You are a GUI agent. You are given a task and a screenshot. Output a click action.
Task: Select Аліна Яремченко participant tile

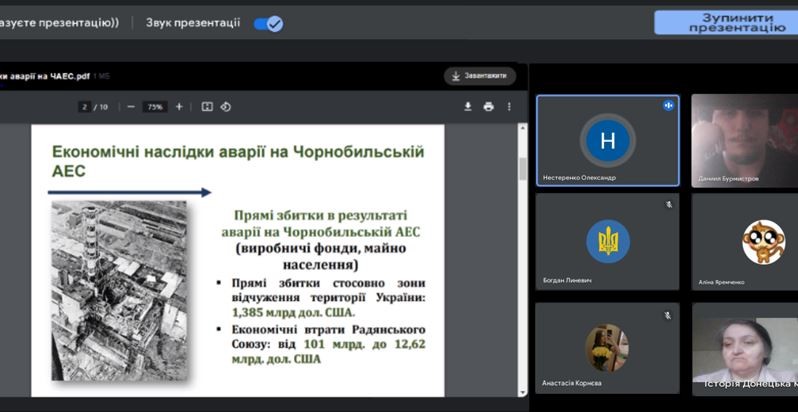tap(745, 242)
